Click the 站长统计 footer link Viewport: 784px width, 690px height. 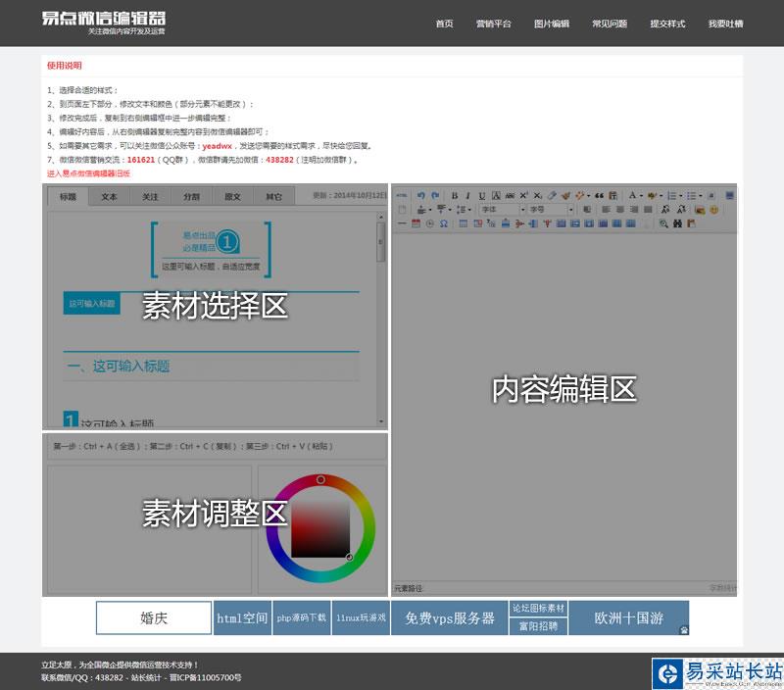[x=146, y=677]
